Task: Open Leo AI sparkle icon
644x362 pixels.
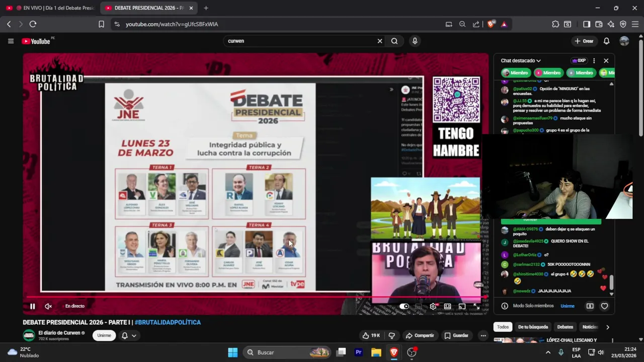Action: pos(611,24)
